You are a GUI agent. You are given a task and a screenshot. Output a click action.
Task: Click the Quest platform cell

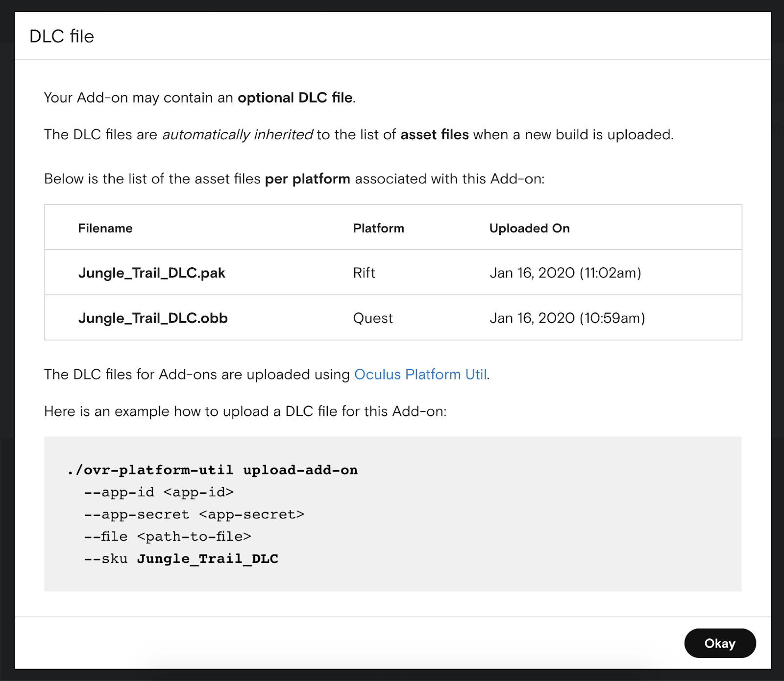(x=372, y=318)
